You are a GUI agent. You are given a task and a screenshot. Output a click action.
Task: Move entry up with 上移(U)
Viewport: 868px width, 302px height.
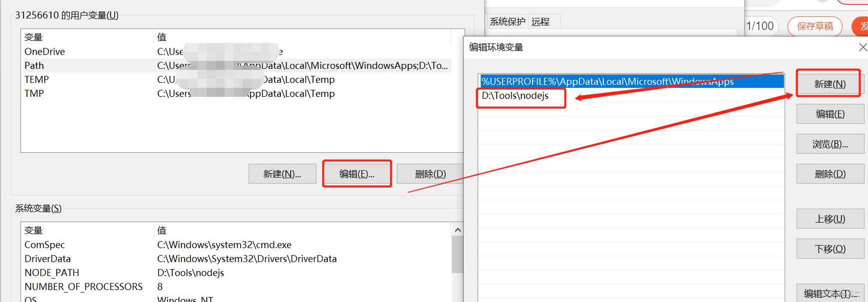click(x=830, y=219)
